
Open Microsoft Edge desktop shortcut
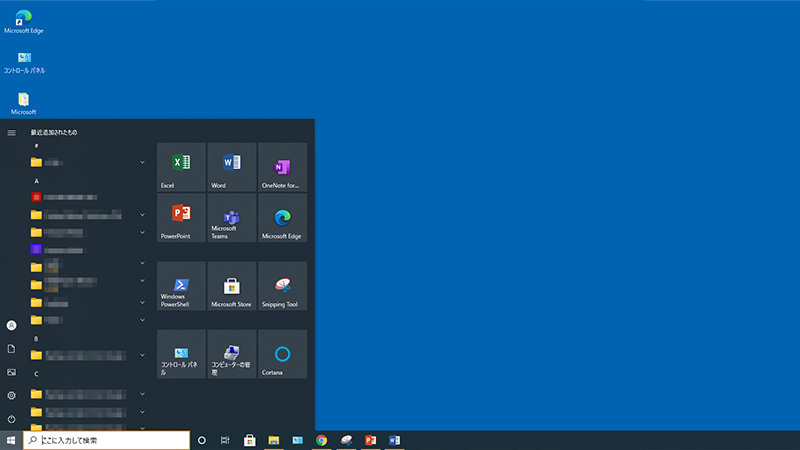23,22
